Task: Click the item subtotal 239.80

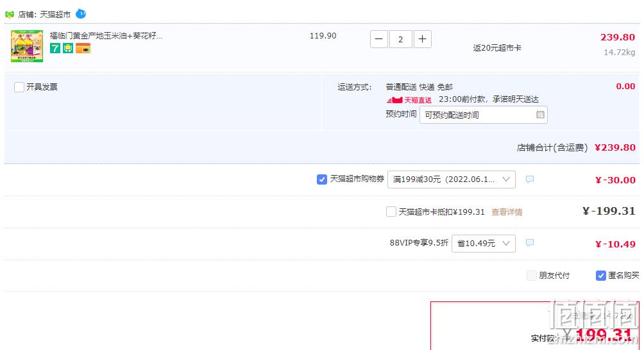Action: coord(618,37)
